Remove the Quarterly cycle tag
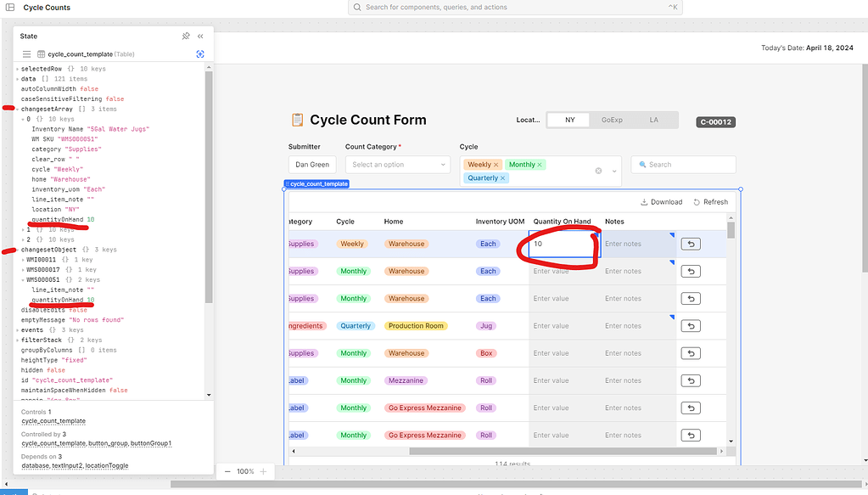Viewport: 868px width, 495px height. (x=502, y=178)
